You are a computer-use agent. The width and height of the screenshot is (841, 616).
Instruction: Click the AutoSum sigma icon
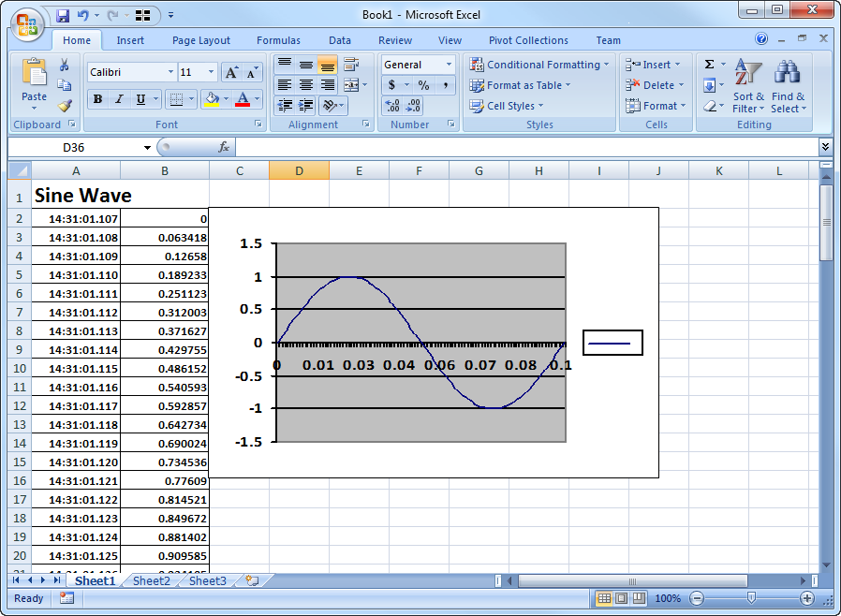coord(709,65)
